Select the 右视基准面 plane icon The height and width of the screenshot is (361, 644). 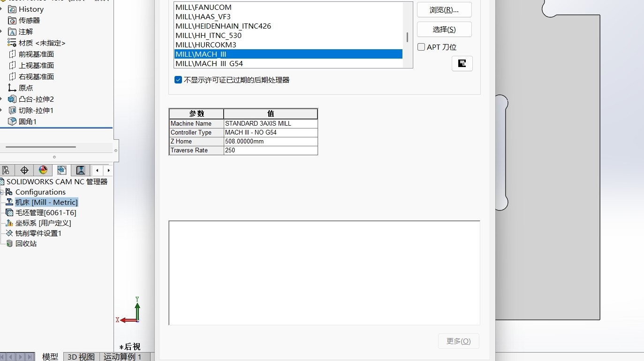tap(12, 76)
